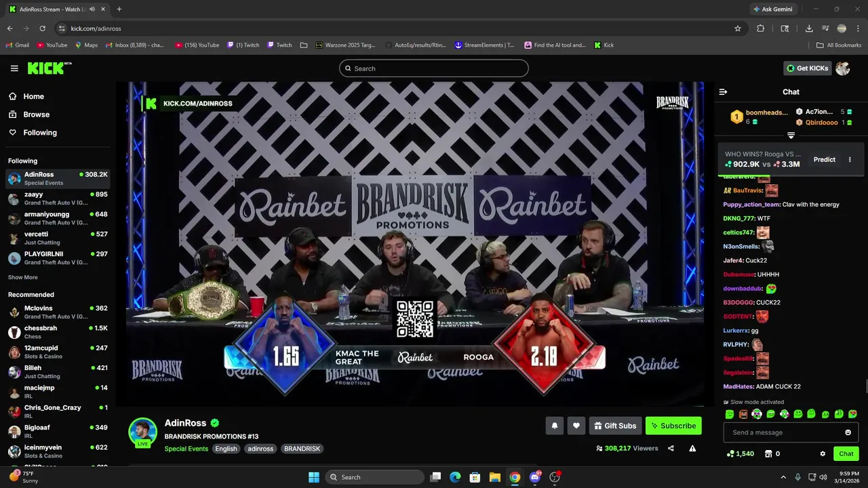Open Following in Kick sidebar
The height and width of the screenshot is (488, 868).
tap(33, 133)
